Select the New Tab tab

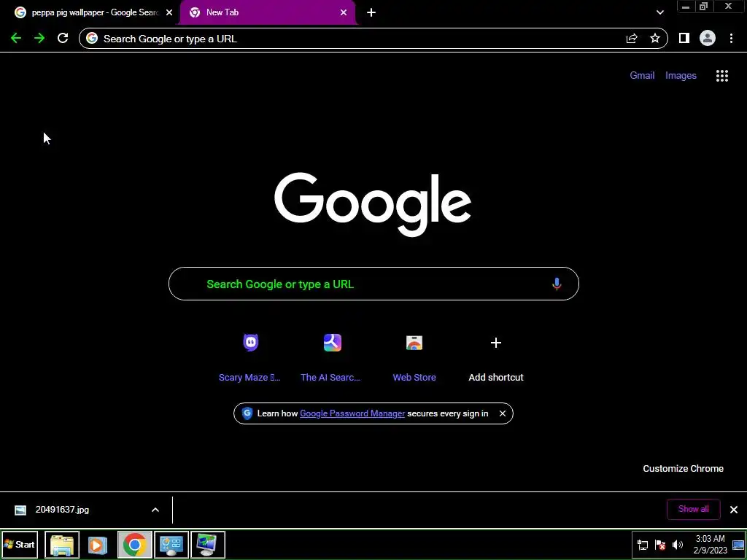pos(267,13)
